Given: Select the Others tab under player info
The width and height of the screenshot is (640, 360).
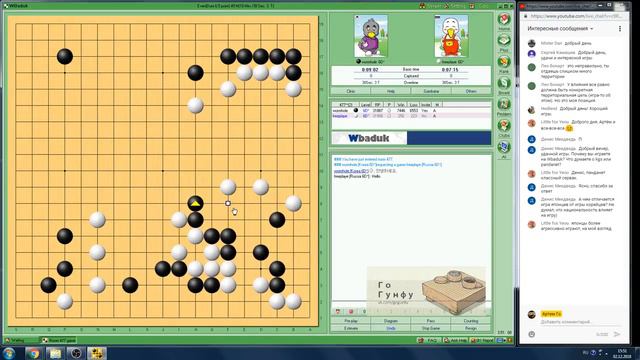Looking at the screenshot, I should [471, 91].
